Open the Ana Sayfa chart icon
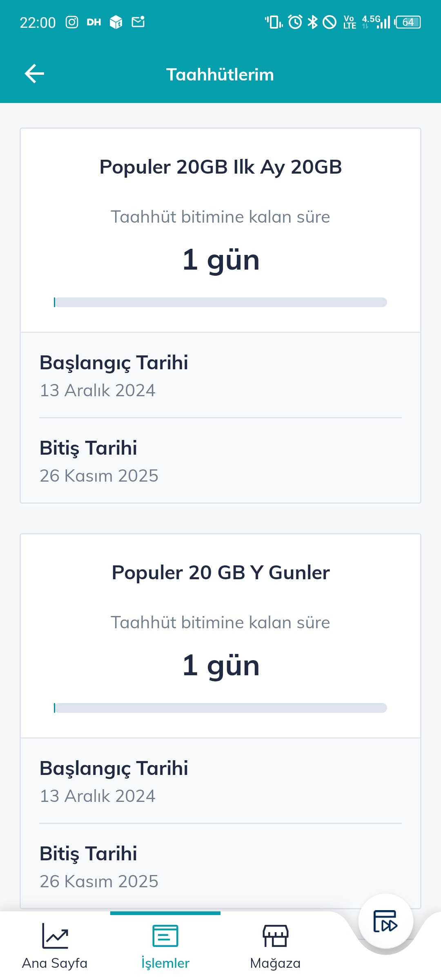Viewport: 441px width, 980px height. (x=55, y=936)
